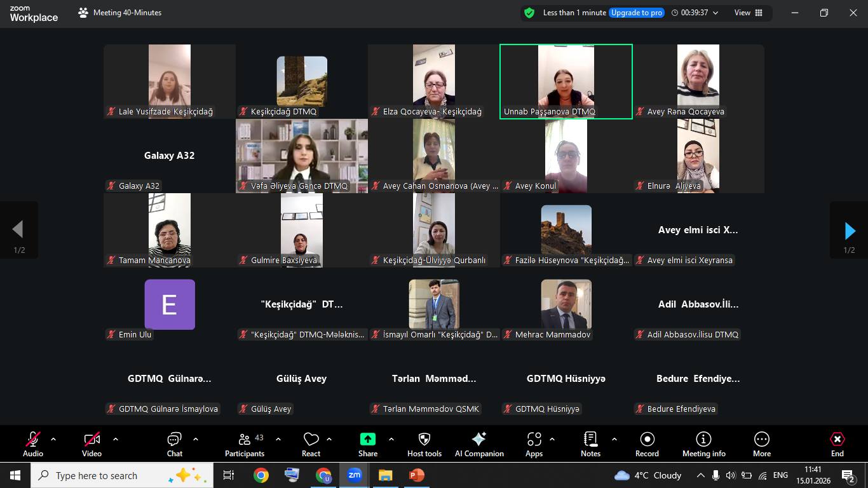Open Host tools shield icon
This screenshot has width=868, height=488.
[424, 444]
